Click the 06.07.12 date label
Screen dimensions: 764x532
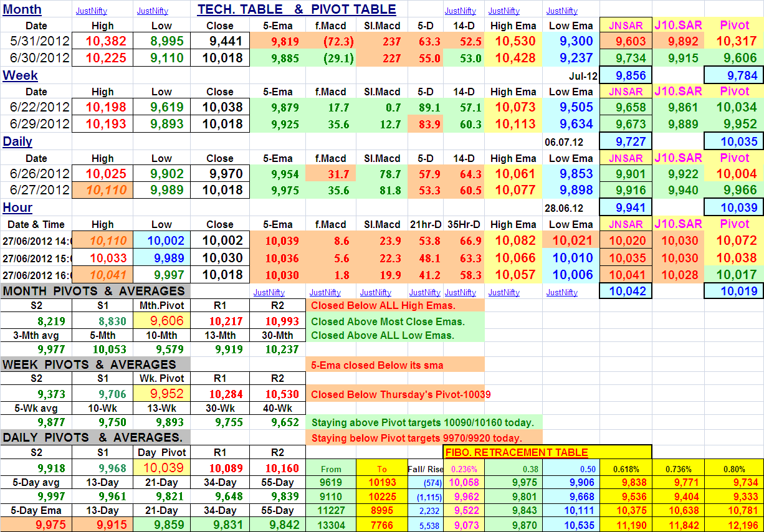(x=571, y=141)
